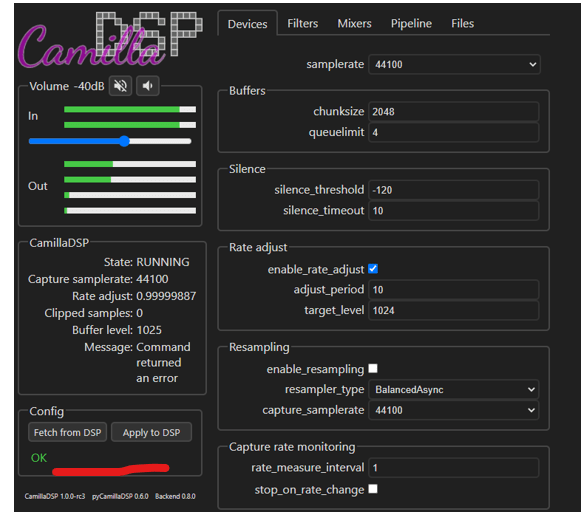This screenshot has width=586, height=523.
Task: Click the mute volume icon
Action: click(120, 86)
